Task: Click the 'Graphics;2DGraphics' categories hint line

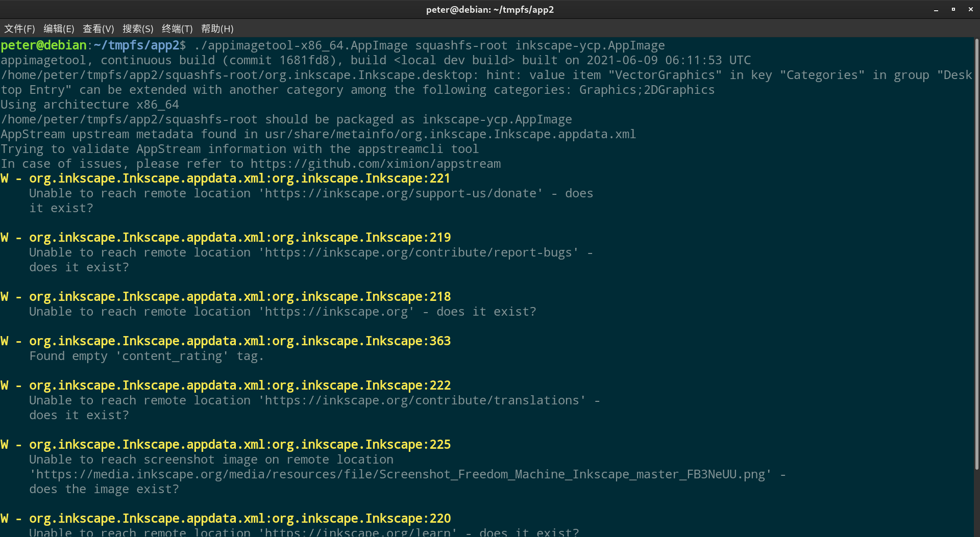Action: tap(358, 90)
